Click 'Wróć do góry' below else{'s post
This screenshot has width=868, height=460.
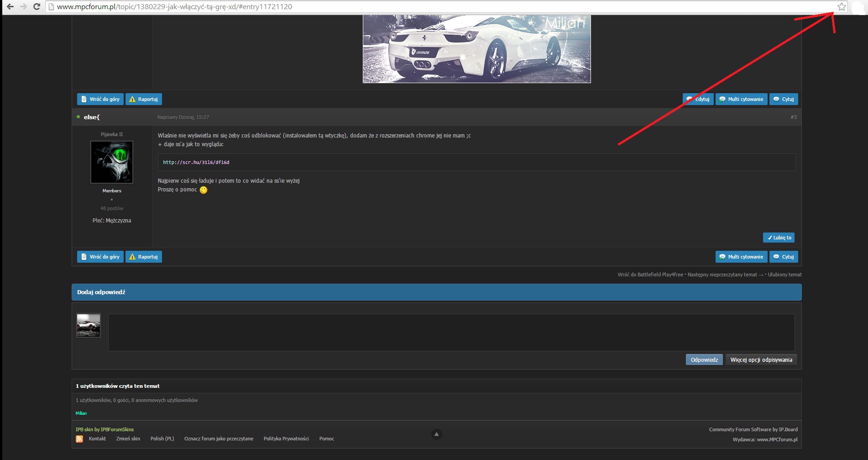click(x=100, y=257)
